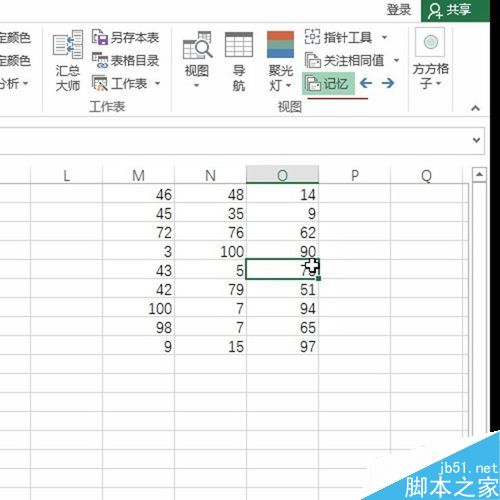Select cell with value 72

coord(138,232)
